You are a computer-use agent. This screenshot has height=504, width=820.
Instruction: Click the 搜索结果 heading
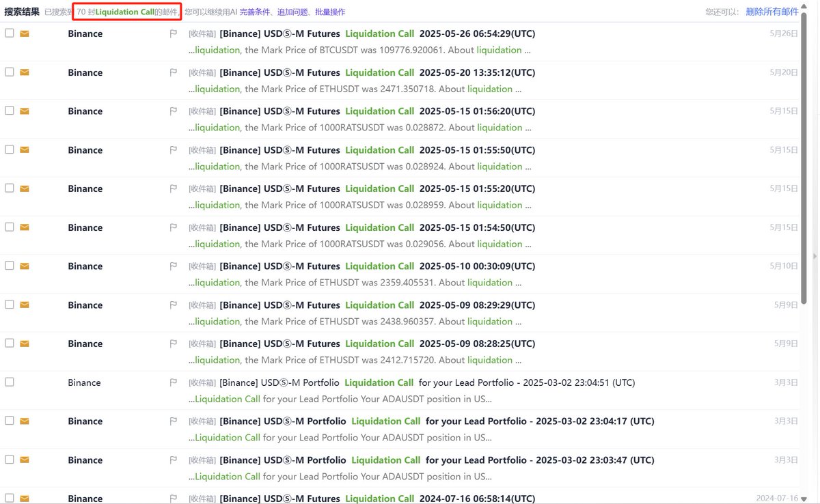point(22,12)
